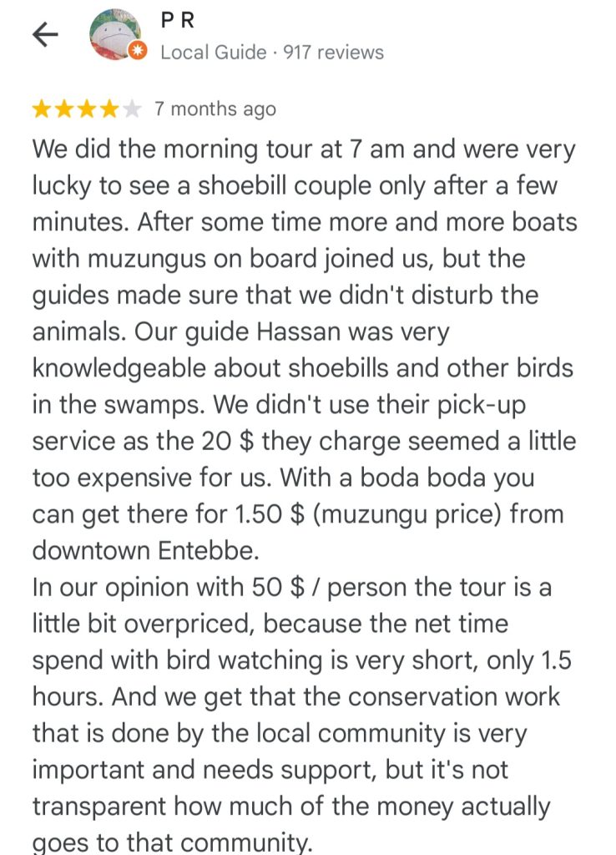Viewport: 616px width, 855px height.
Task: Click the first yellow rating star
Action: 42,109
